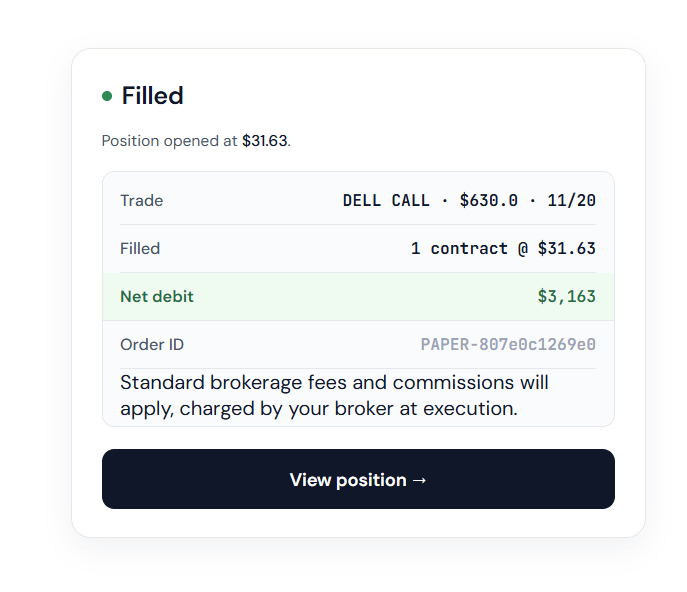Select the Filled heading text

152,96
